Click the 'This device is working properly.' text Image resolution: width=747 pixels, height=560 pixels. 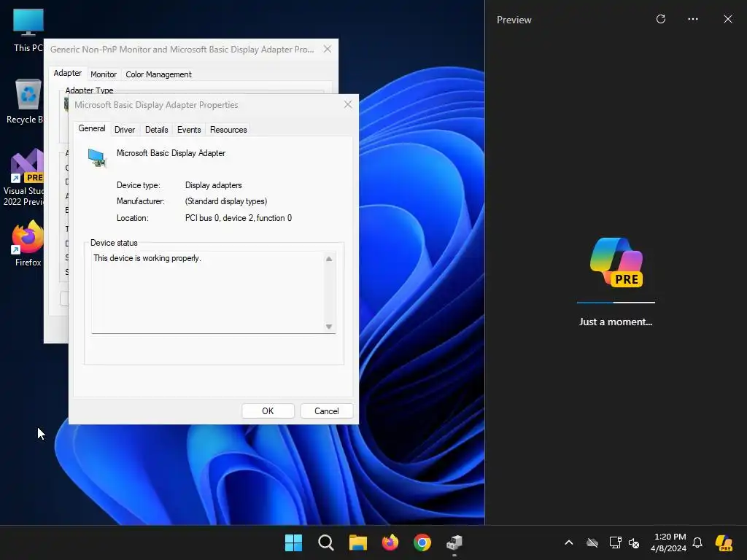(x=147, y=258)
